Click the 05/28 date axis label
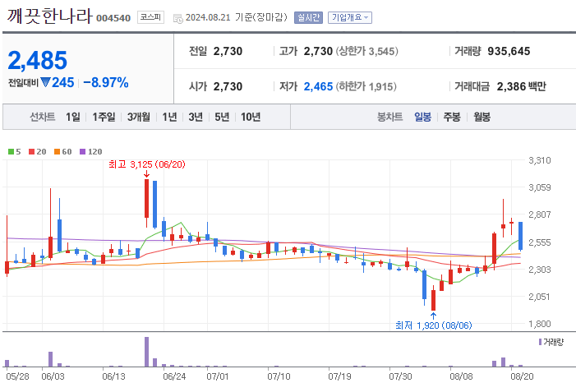This screenshot has height=392, width=576. point(17,376)
